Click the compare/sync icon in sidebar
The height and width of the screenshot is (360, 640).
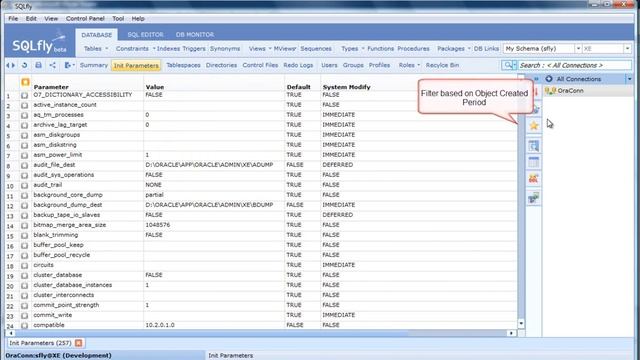(533, 198)
